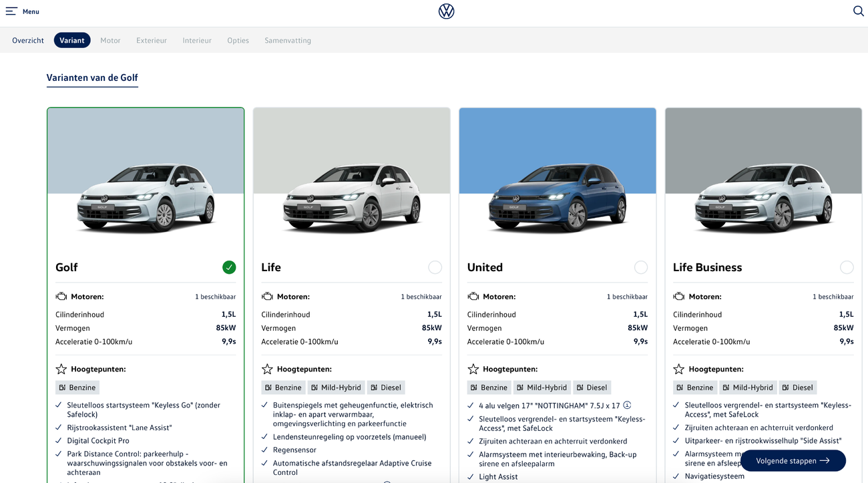This screenshot has width=868, height=483.
Task: Click the star Hoogtepunten icon in the Life card
Action: [x=267, y=369]
